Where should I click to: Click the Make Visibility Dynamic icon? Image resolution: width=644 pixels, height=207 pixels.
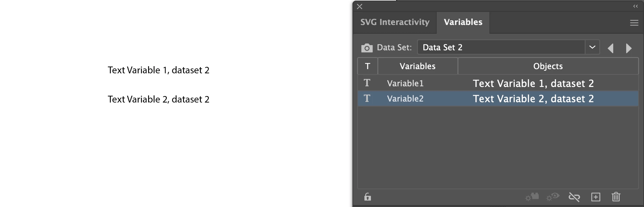[553, 197]
